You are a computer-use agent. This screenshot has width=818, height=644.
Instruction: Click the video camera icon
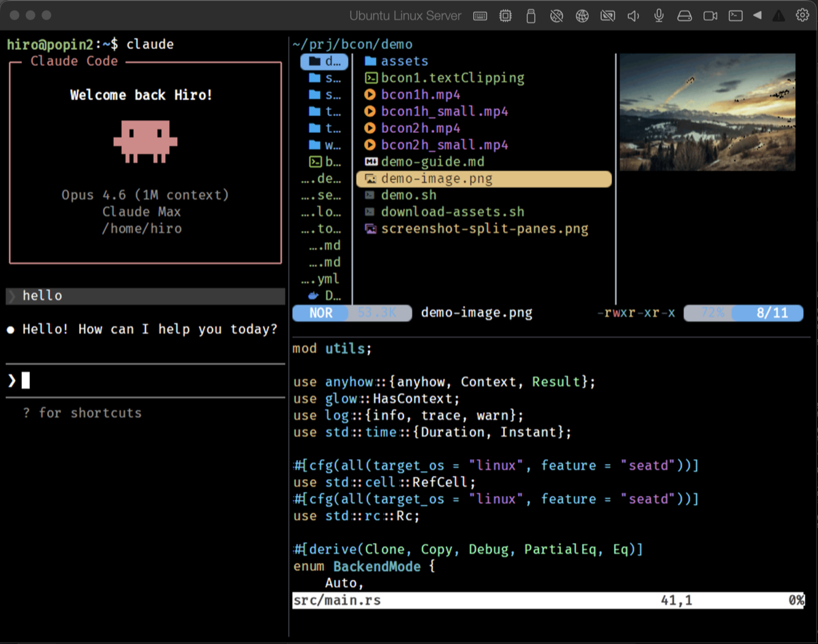710,16
